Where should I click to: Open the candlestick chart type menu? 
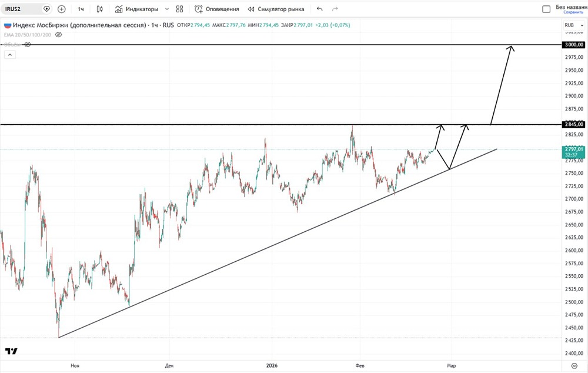(x=99, y=9)
